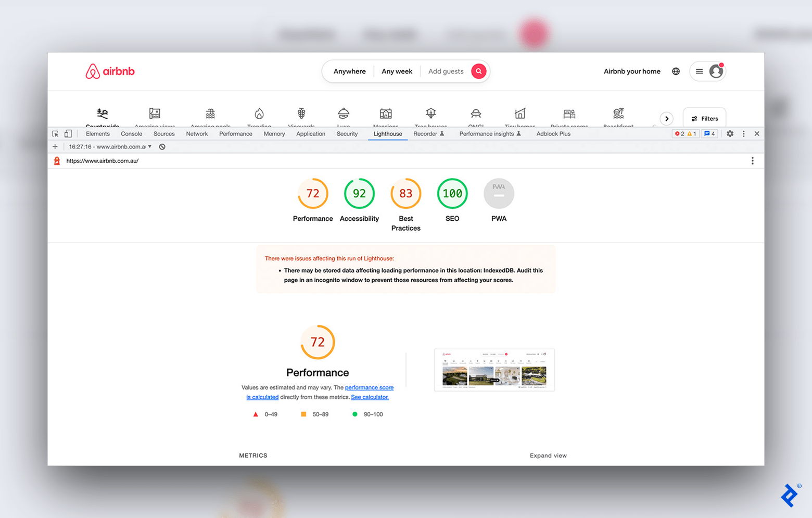Click the Airbnb page screenshot thumbnail
This screenshot has height=518, width=812.
click(x=494, y=370)
